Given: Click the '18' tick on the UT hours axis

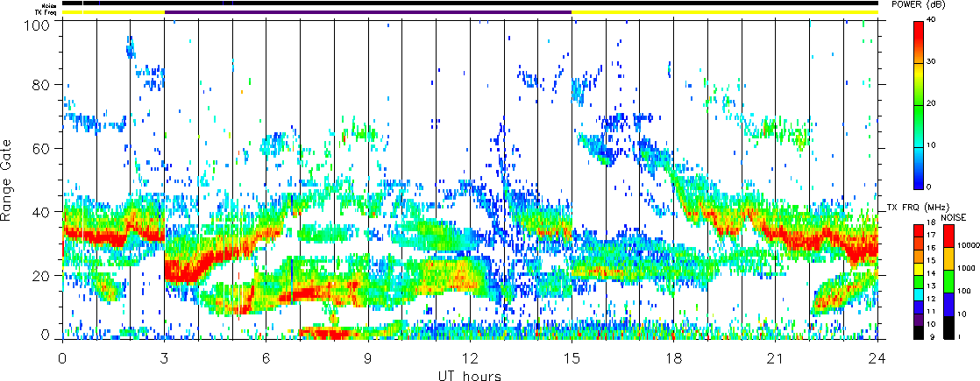Looking at the screenshot, I should tap(674, 359).
